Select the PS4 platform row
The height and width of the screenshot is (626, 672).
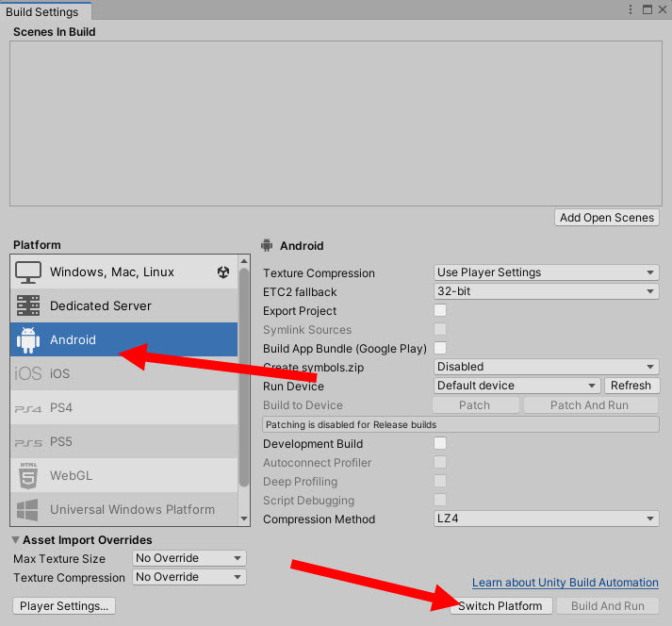pyautogui.click(x=123, y=407)
